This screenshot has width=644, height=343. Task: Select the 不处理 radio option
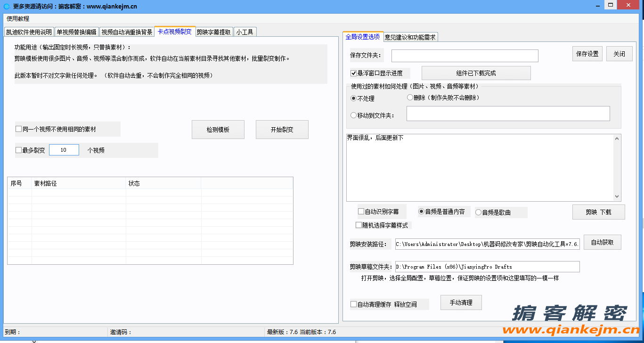pos(354,98)
